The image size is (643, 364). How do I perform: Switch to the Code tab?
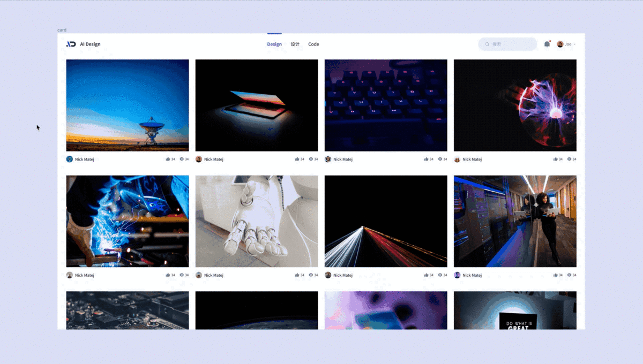[313, 44]
